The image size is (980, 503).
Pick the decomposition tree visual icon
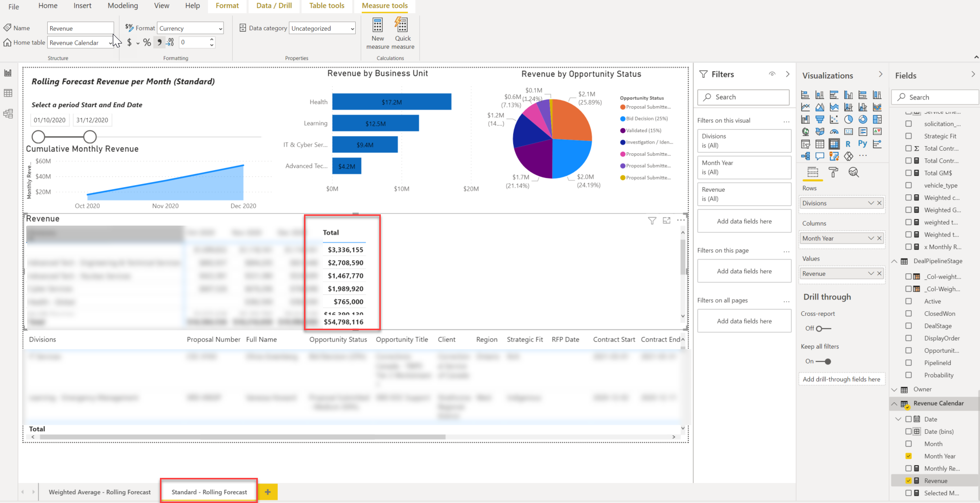click(805, 156)
